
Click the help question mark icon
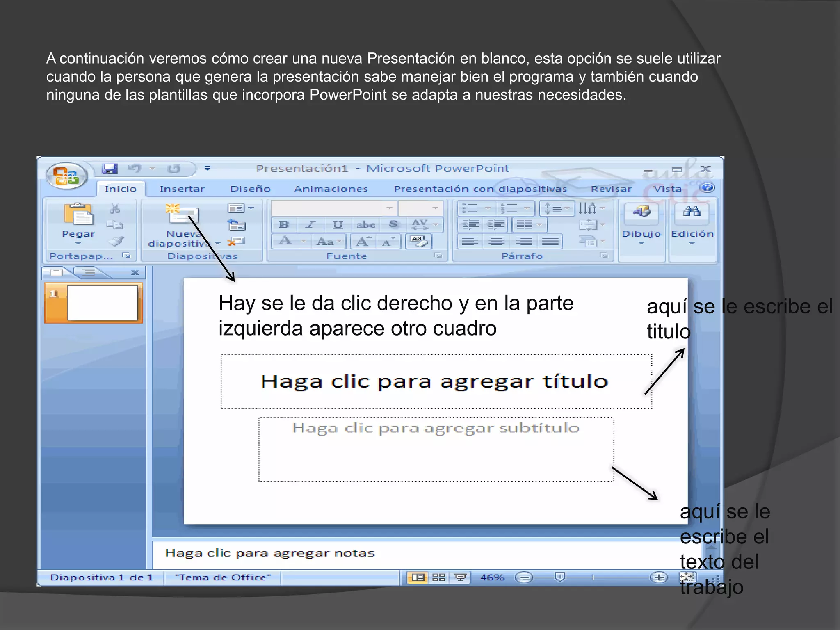click(x=708, y=188)
